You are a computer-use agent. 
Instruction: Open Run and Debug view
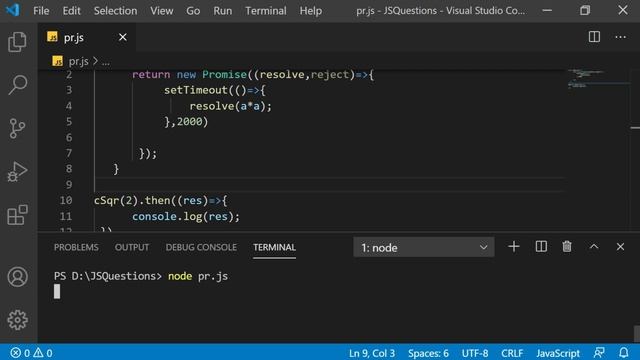[x=17, y=171]
